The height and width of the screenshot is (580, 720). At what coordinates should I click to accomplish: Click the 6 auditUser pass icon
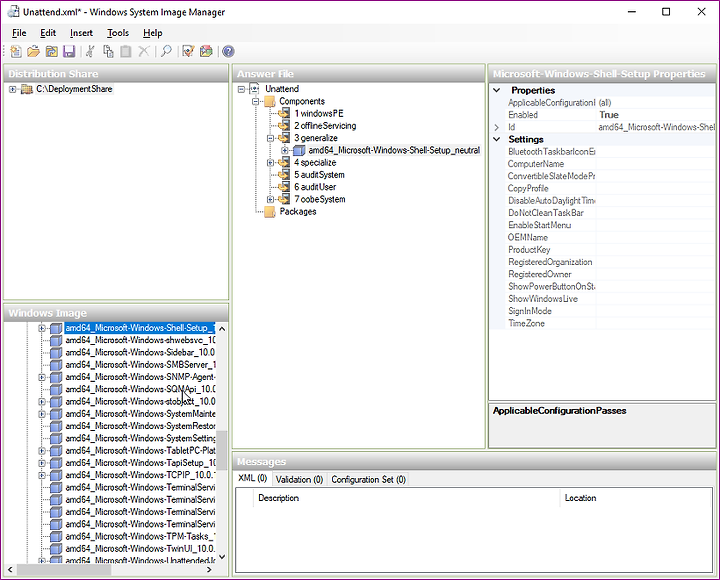coord(285,187)
